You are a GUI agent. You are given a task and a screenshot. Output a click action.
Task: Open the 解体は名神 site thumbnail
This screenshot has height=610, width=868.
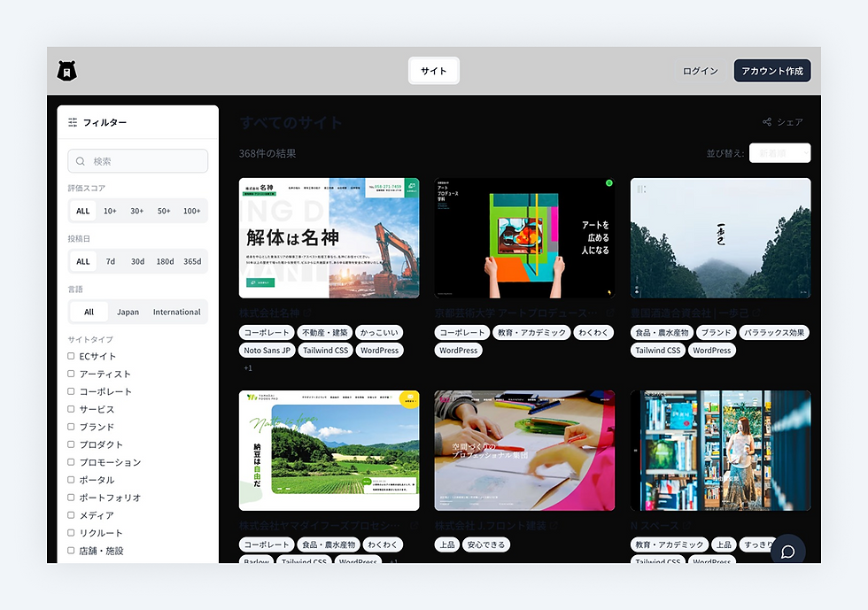[329, 235]
